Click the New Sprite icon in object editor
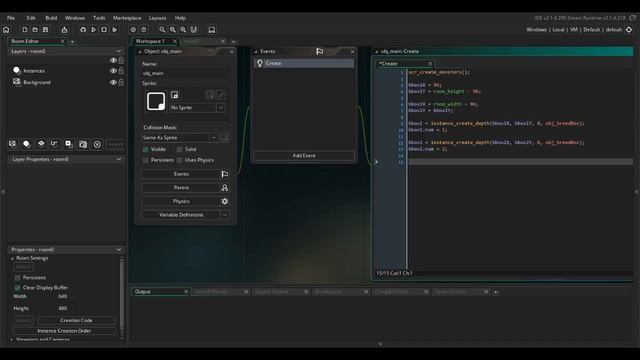This screenshot has height=360, width=640. [x=175, y=95]
